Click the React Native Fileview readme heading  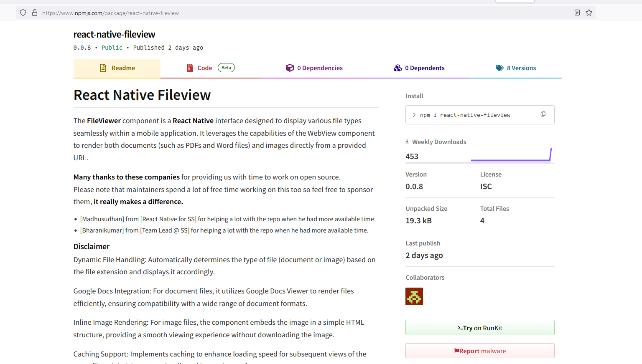click(142, 95)
